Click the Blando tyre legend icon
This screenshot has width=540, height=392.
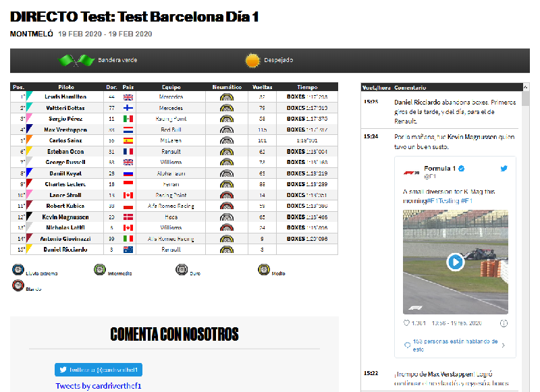[x=18, y=285]
